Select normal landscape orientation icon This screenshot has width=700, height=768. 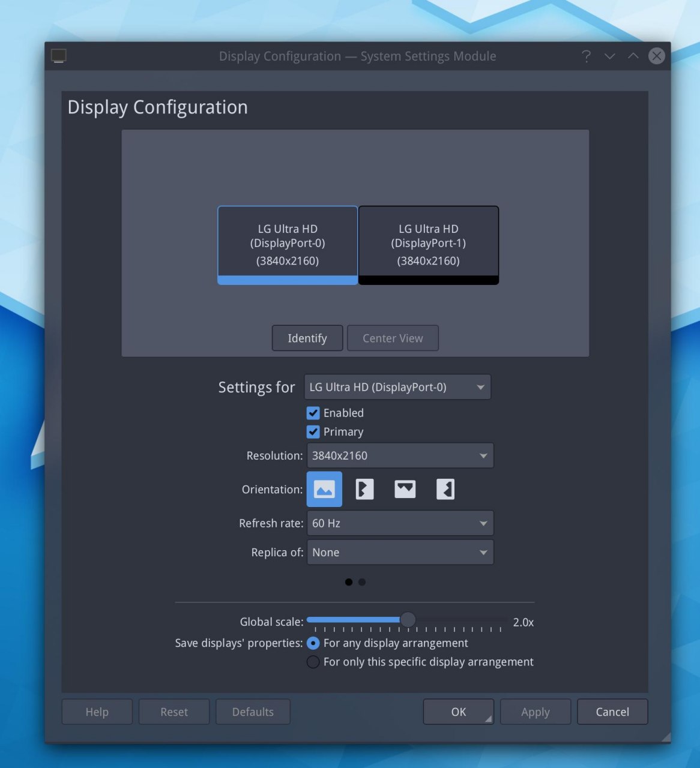tap(324, 489)
